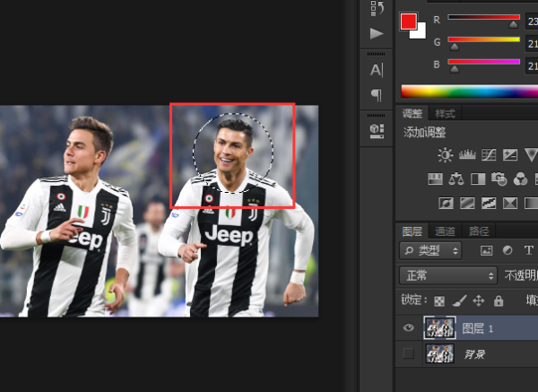538x392 pixels.
Task: Switch to the 路径 tab
Action: click(x=480, y=231)
